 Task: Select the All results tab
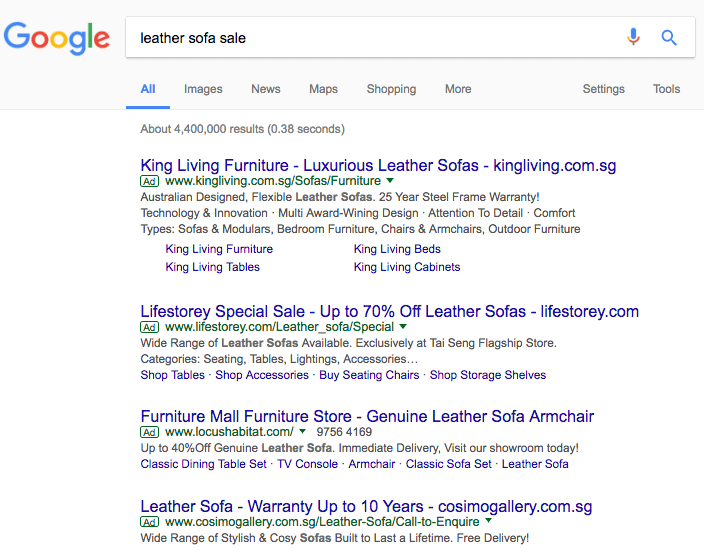[x=148, y=89]
